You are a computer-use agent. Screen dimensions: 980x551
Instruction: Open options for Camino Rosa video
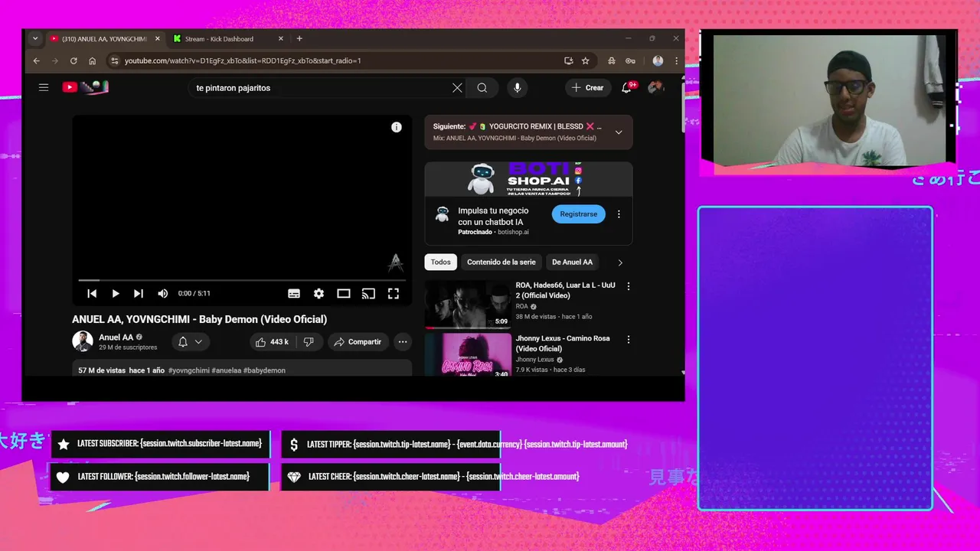click(x=629, y=339)
